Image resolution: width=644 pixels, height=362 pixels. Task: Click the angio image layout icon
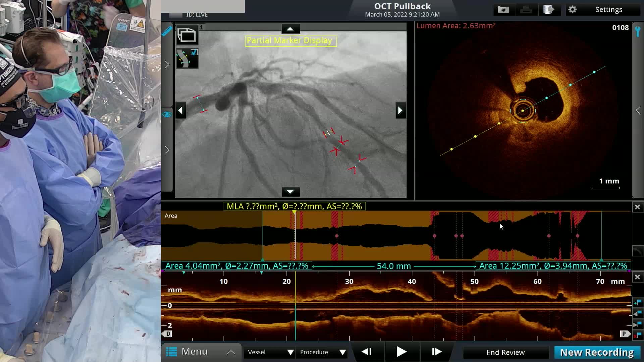(187, 35)
